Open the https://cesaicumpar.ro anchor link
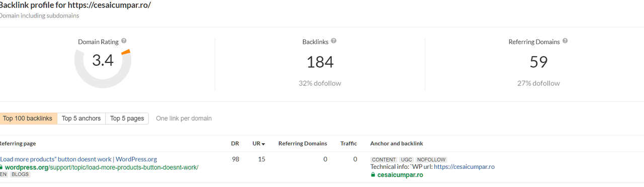644x187 pixels. coord(464,167)
